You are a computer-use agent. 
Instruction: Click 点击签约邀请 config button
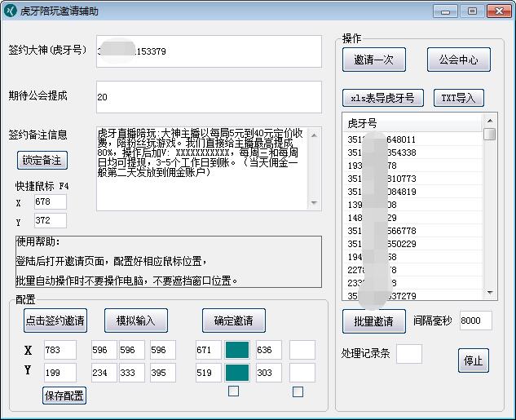coord(55,321)
